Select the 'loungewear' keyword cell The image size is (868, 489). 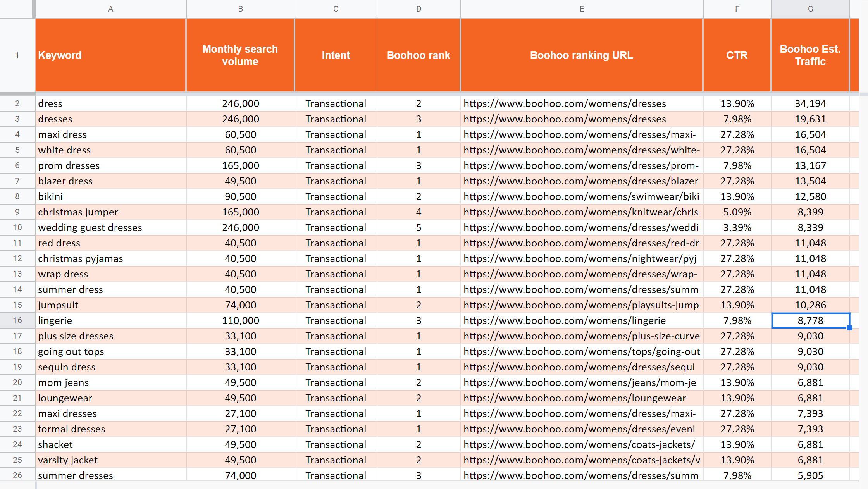110,398
